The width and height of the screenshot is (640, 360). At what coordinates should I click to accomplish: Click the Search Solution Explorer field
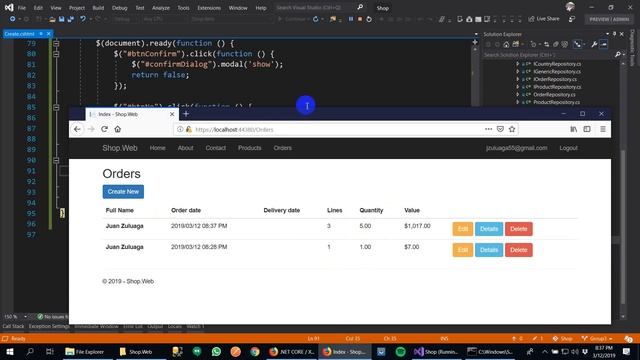548,54
